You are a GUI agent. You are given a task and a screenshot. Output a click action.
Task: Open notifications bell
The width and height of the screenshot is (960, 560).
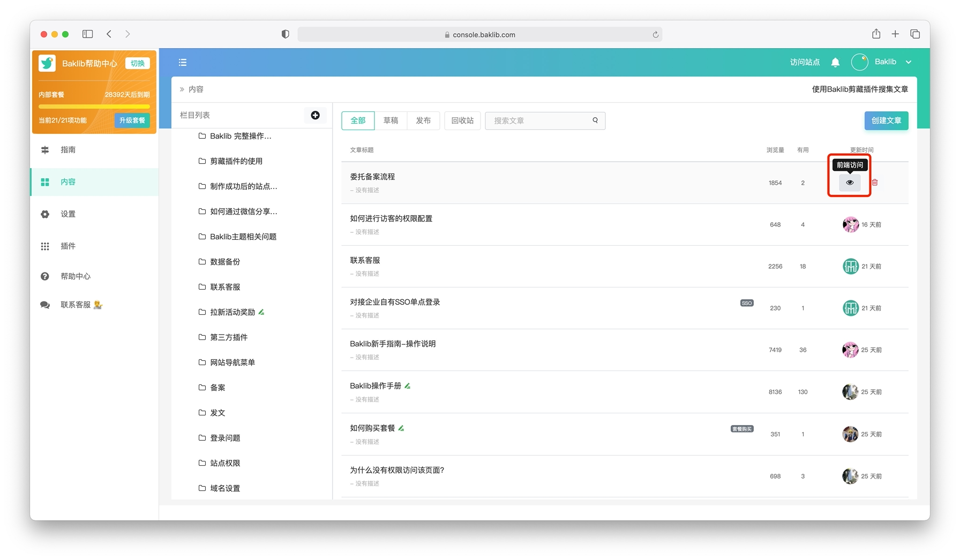coord(835,62)
